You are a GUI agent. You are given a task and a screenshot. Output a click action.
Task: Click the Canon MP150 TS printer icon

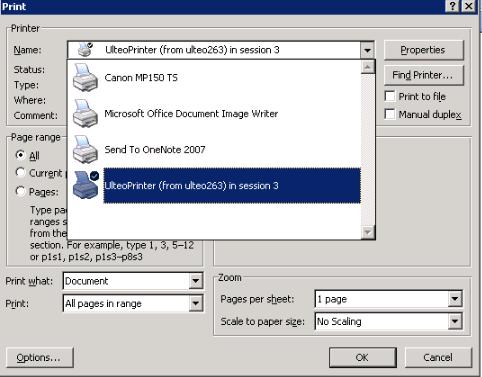coord(85,78)
